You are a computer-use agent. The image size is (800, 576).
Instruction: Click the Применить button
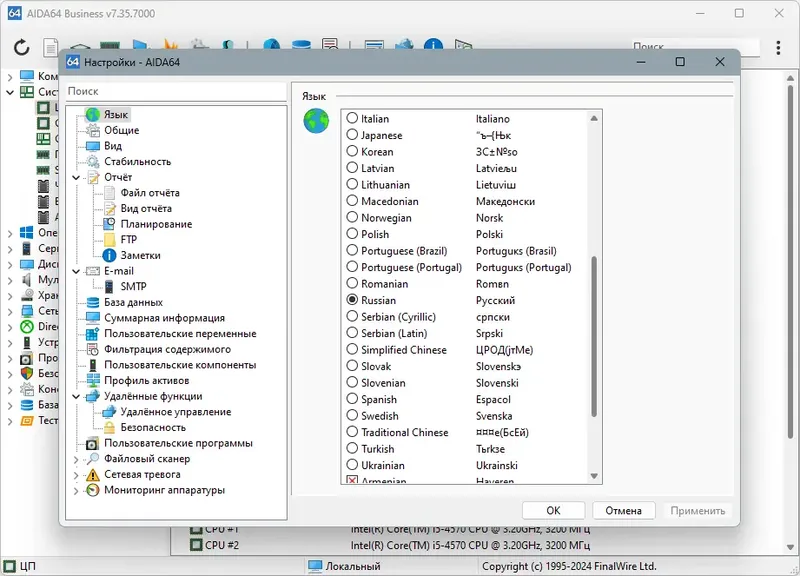click(x=697, y=511)
